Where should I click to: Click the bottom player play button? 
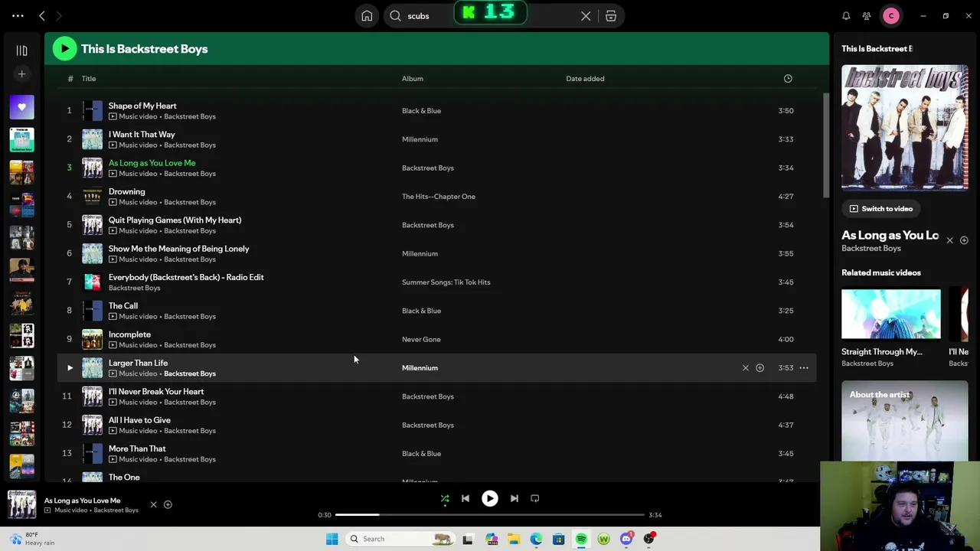(490, 499)
